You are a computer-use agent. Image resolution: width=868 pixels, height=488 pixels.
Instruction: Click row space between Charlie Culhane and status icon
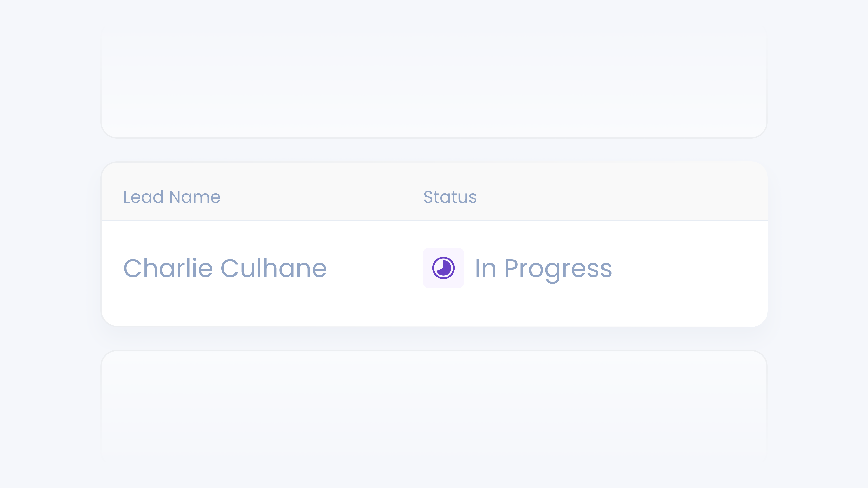coord(374,268)
